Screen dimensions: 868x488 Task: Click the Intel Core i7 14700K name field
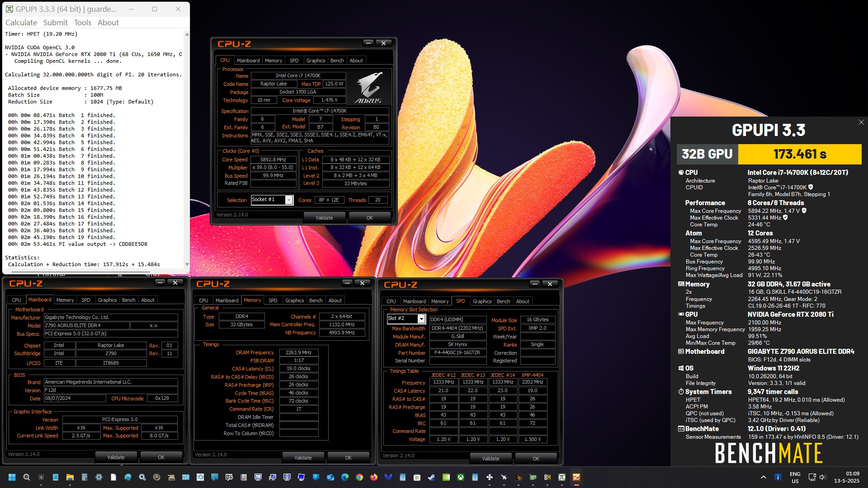click(x=298, y=75)
